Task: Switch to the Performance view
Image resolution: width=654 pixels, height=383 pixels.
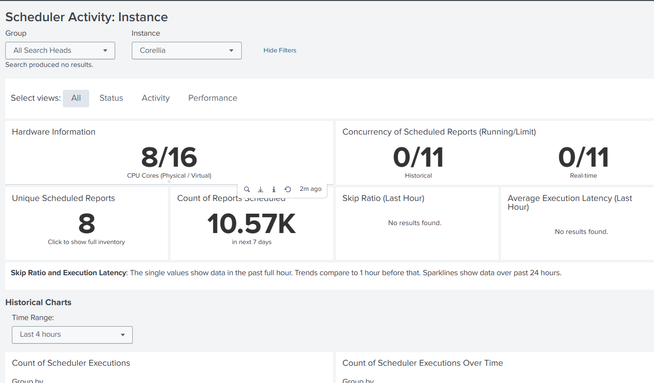Action: pos(212,98)
